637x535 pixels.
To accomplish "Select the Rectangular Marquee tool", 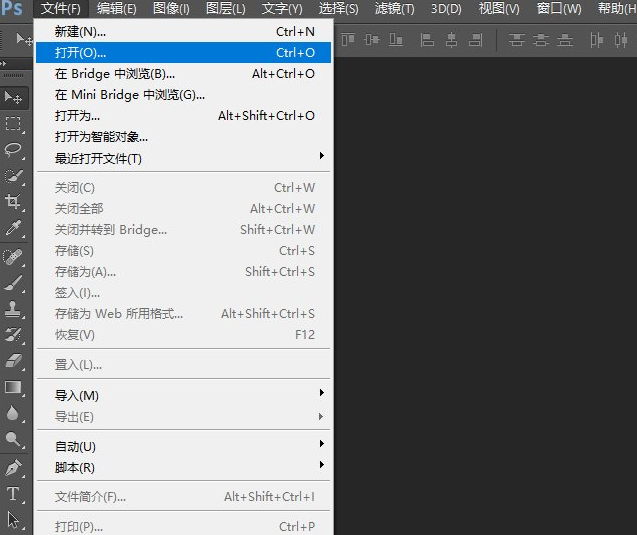I will point(13,123).
